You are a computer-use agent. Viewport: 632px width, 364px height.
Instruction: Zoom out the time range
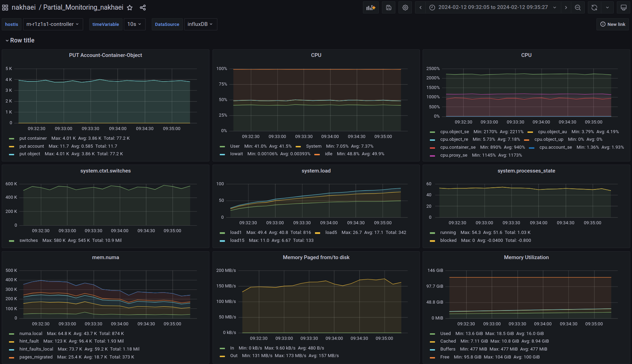point(577,8)
